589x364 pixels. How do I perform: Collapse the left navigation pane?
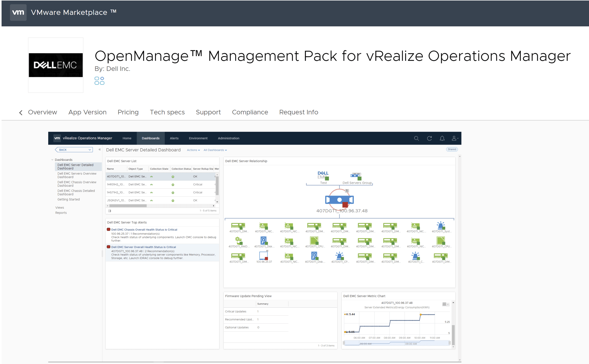[x=100, y=149]
